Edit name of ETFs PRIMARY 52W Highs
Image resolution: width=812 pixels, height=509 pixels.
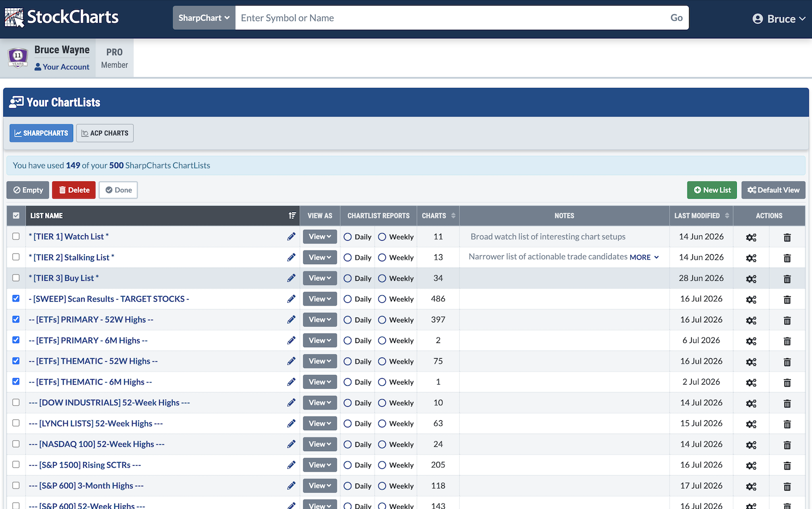(291, 319)
